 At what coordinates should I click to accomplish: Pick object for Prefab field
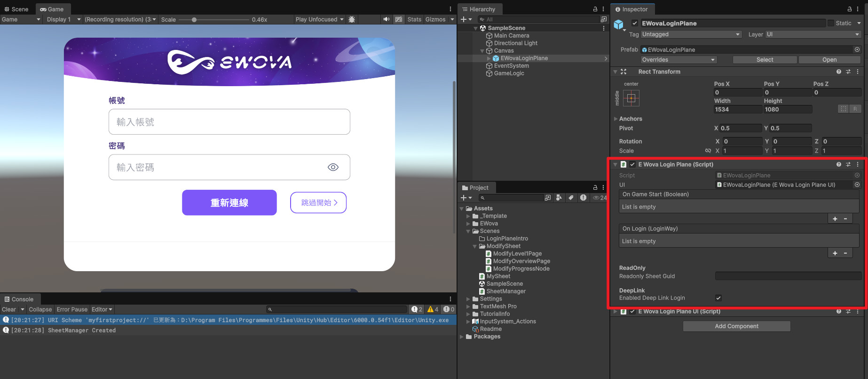tap(857, 49)
